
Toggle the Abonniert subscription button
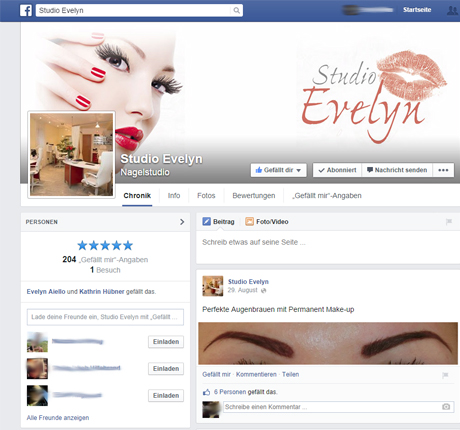337,170
